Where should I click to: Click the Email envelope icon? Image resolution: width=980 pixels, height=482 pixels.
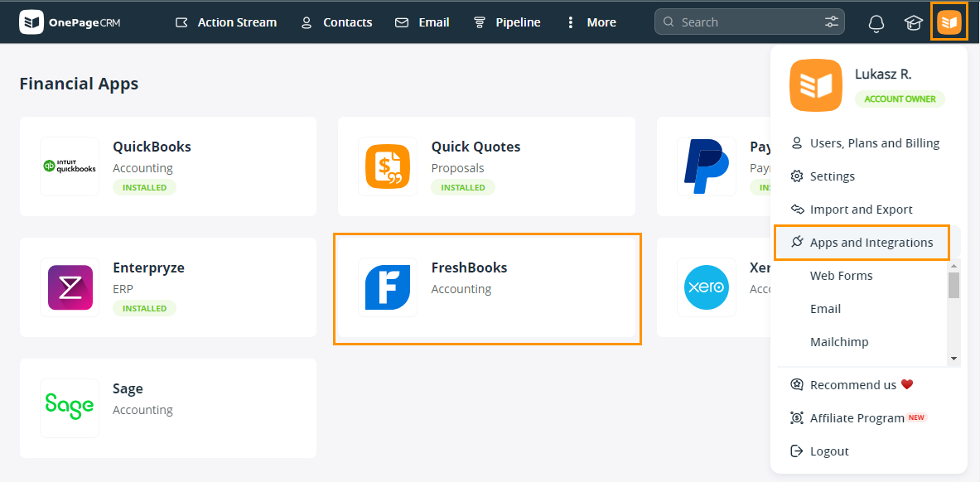(402, 22)
